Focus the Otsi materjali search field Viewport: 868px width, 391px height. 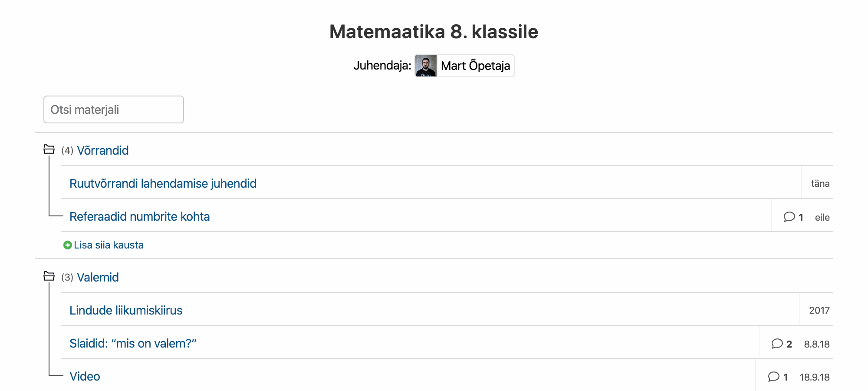(114, 109)
